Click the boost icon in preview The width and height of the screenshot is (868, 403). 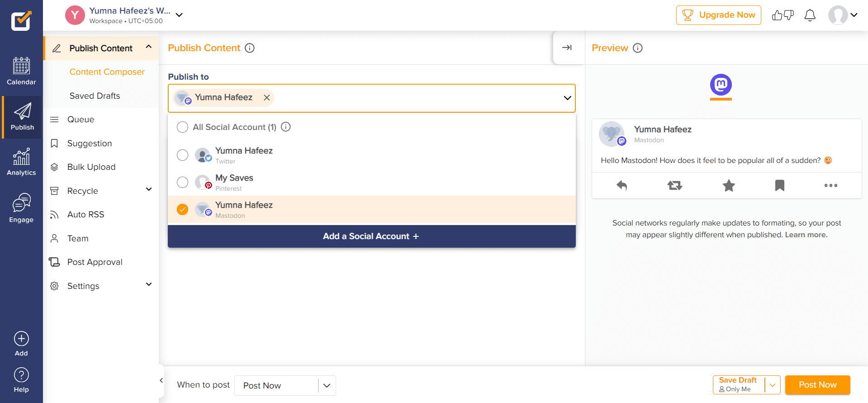coord(674,185)
